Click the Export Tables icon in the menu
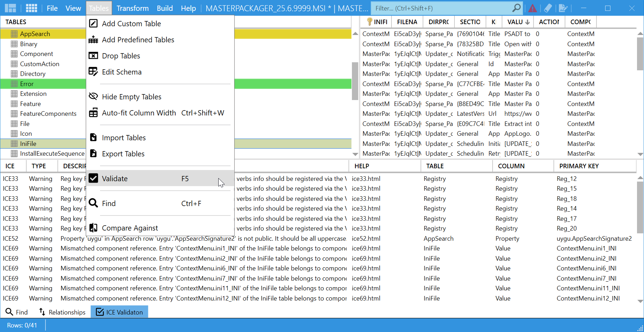The height and width of the screenshot is (332, 644). pyautogui.click(x=93, y=154)
